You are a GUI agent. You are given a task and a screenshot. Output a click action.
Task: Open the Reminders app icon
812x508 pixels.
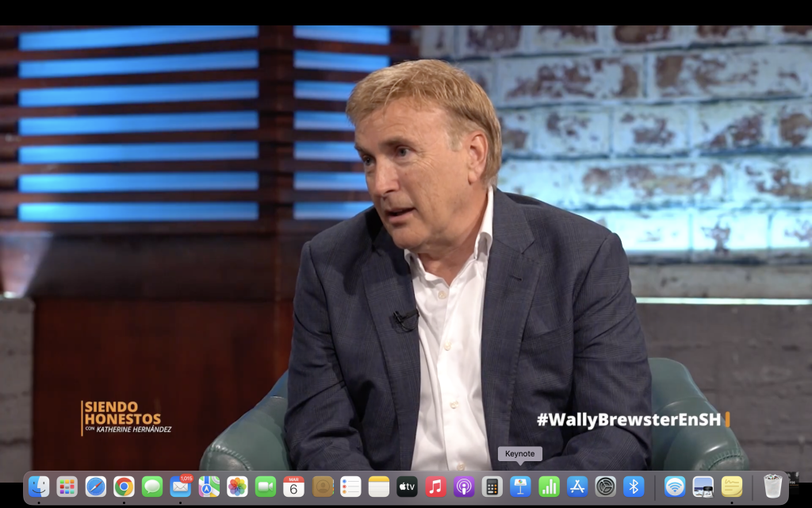tap(350, 487)
